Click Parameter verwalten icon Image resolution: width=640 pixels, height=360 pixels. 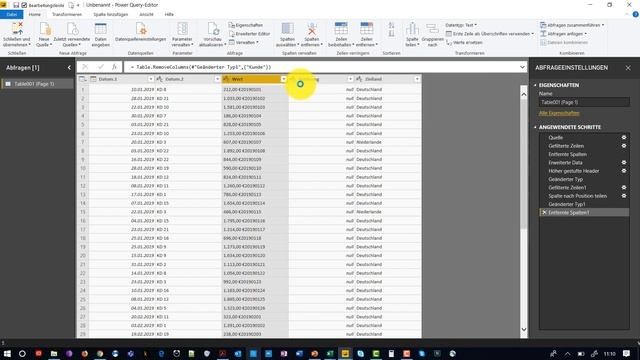(x=182, y=29)
